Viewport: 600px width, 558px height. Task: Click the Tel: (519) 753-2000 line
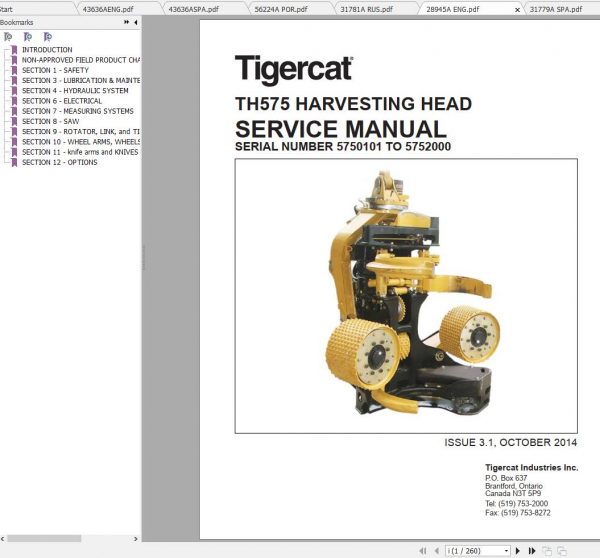click(516, 503)
